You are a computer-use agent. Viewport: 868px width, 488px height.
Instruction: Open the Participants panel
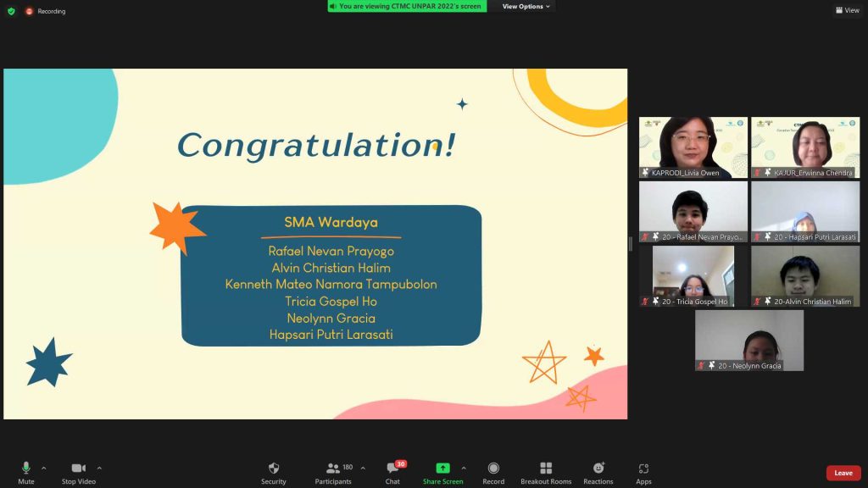coord(333,469)
